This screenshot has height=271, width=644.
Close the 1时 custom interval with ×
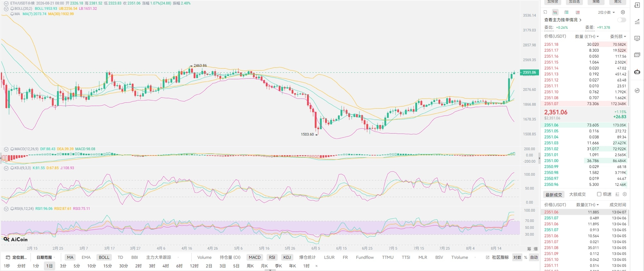coord(316,266)
